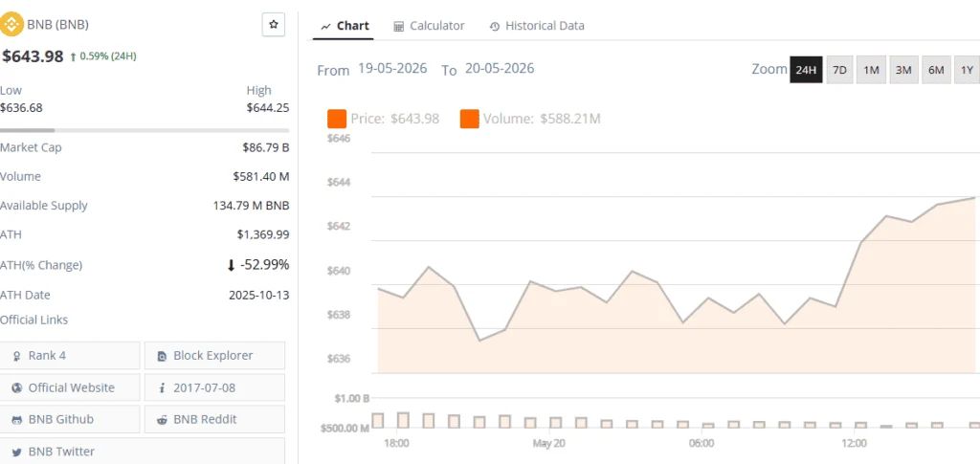Click the first volume bar near 18:00
The height and width of the screenshot is (464, 980).
[377, 420]
